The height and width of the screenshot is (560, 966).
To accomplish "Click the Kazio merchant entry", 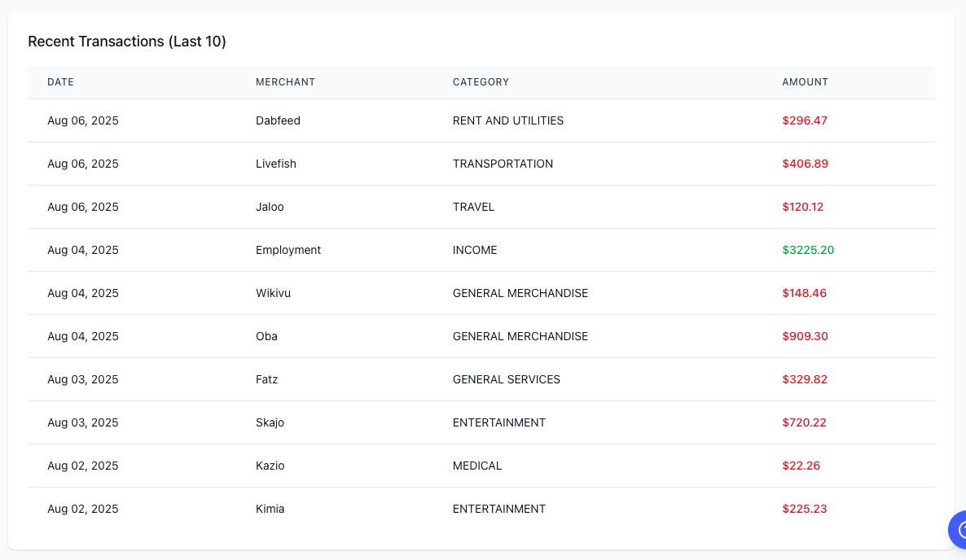I will 270,466.
